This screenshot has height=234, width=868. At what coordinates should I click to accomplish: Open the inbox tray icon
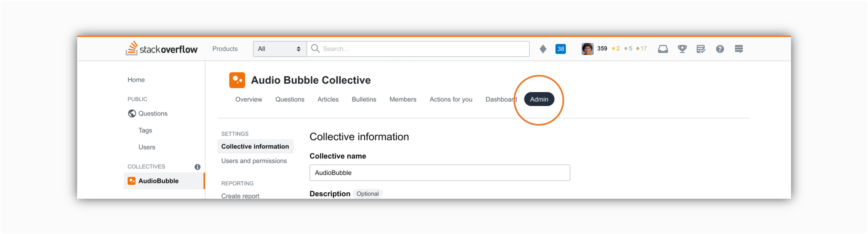(x=663, y=49)
